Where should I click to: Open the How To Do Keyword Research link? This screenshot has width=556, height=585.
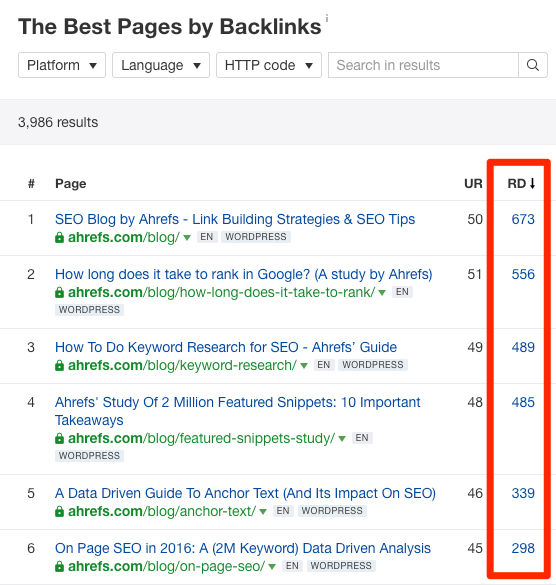click(226, 347)
